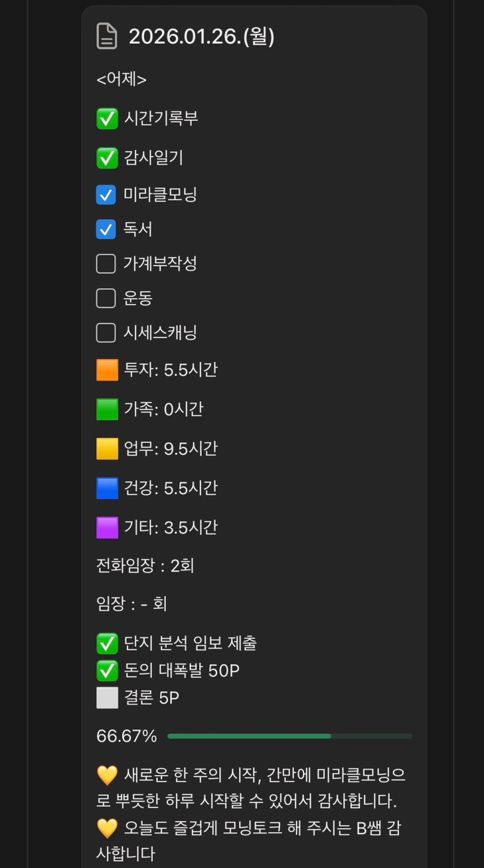This screenshot has height=868, width=484.
Task: Click the 전화임장 : 2회 text line
Action: [145, 565]
